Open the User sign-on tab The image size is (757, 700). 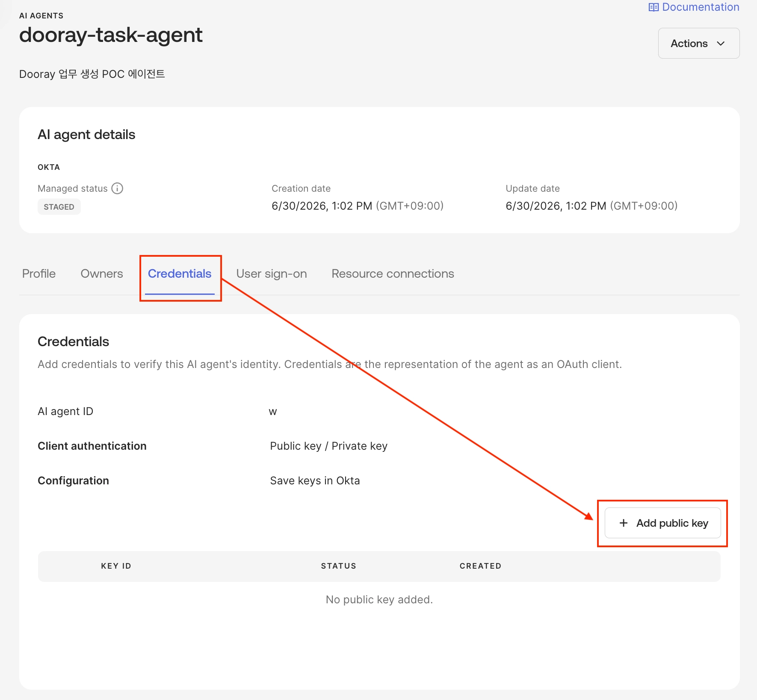coord(272,273)
